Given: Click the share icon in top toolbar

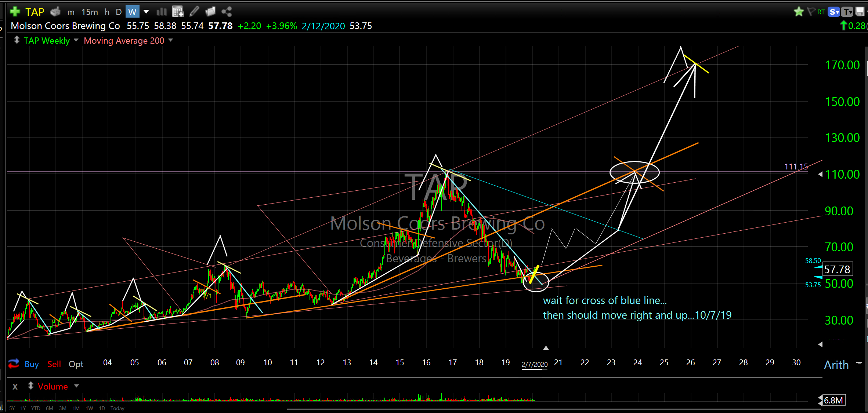Looking at the screenshot, I should coord(227,12).
